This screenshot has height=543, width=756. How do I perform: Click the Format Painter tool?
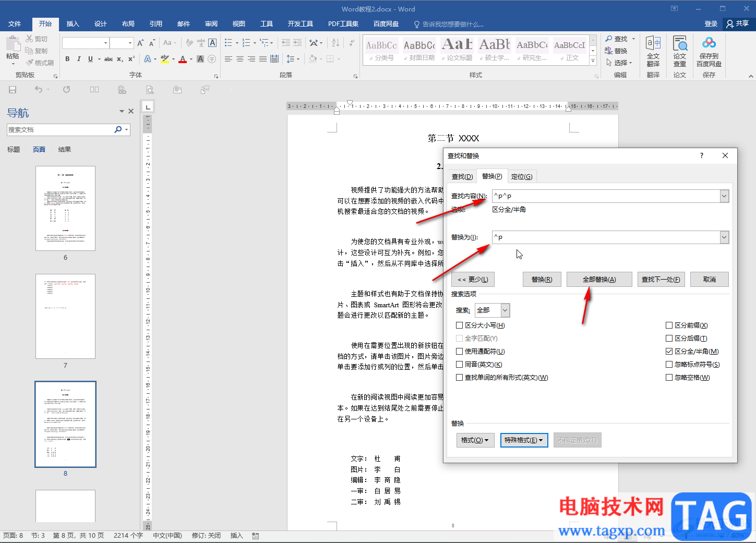click(40, 63)
